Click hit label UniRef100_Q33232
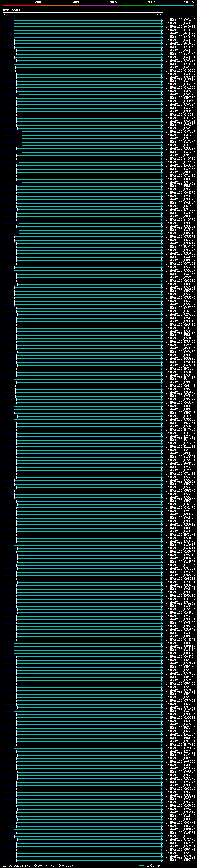The height and width of the screenshot is (868, 197). (180, 108)
